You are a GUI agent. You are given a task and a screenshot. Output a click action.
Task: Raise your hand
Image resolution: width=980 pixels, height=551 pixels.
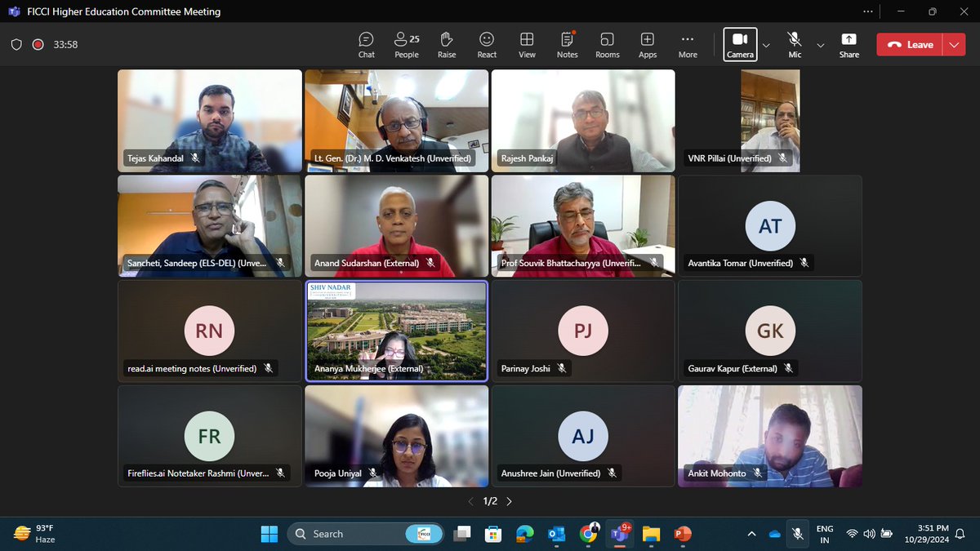tap(447, 45)
